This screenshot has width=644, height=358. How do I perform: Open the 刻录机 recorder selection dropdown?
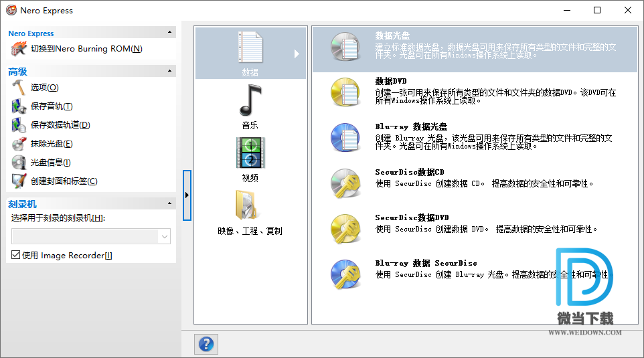click(x=164, y=236)
